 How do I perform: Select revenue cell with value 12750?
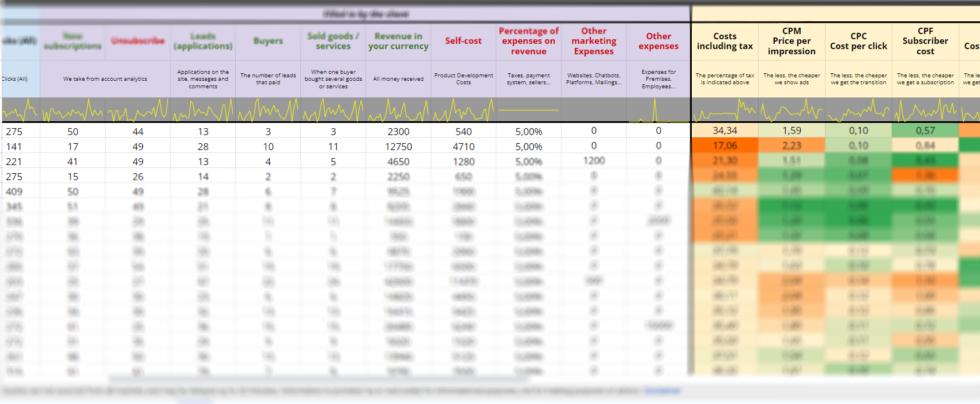point(398,147)
